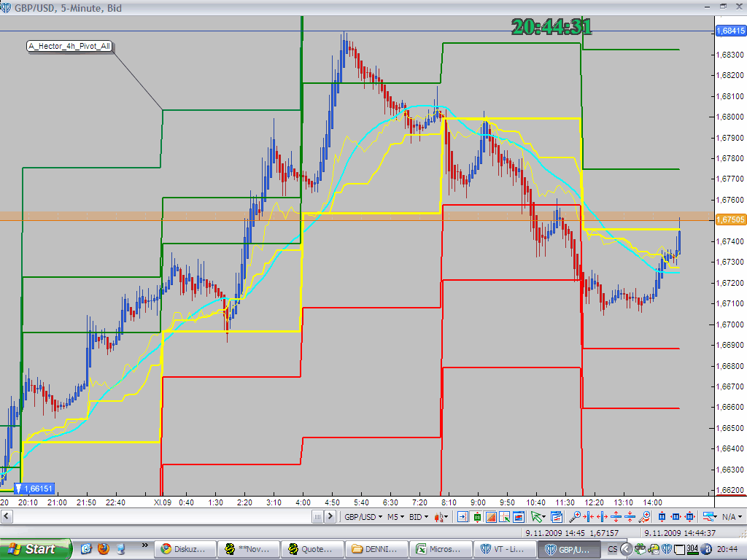Click the GBP/USD window title icon
This screenshot has width=747, height=560.
coord(6,7)
